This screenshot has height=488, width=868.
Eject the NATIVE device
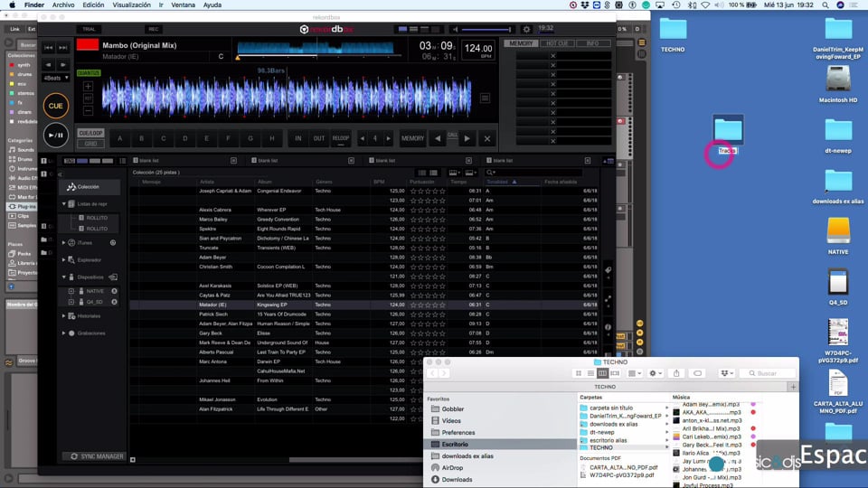[114, 291]
